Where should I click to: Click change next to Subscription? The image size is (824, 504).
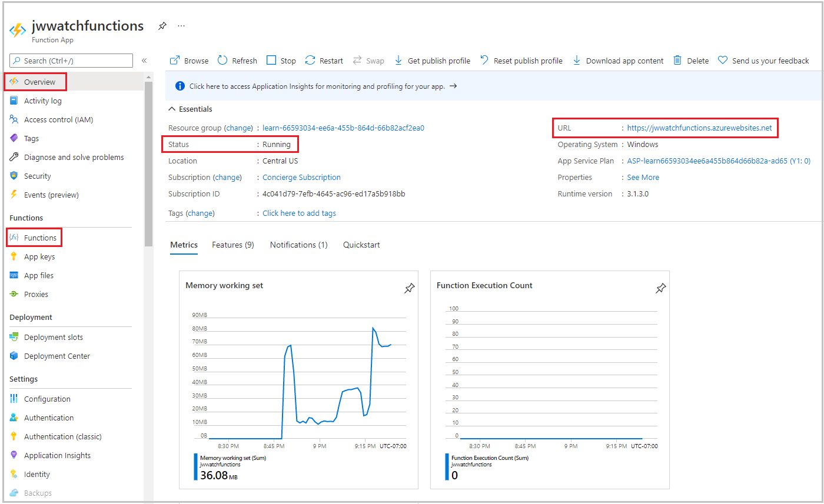(x=227, y=177)
